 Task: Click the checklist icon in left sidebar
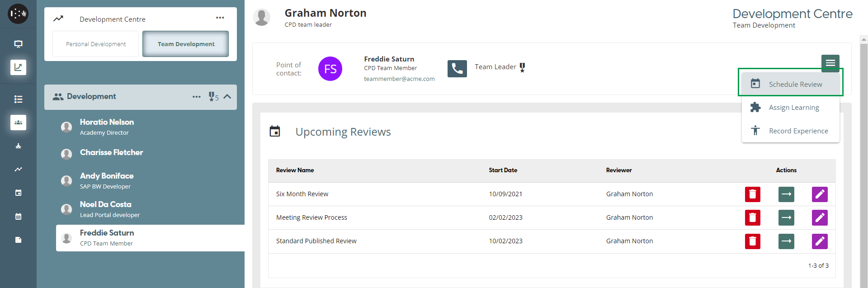(18, 99)
